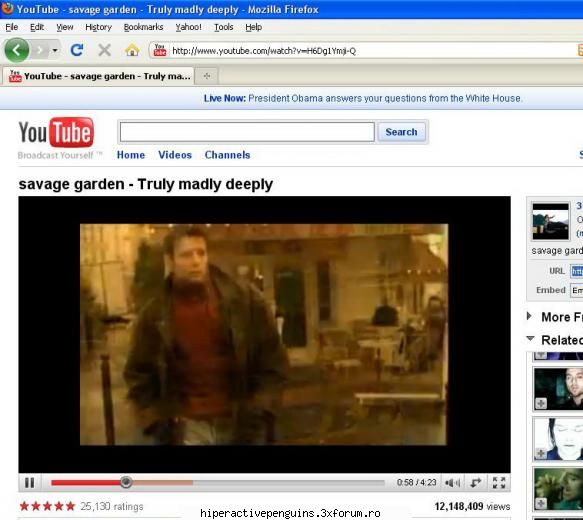This screenshot has width=583, height=520.
Task: Rate the video with five stars
Action: [x=70, y=506]
